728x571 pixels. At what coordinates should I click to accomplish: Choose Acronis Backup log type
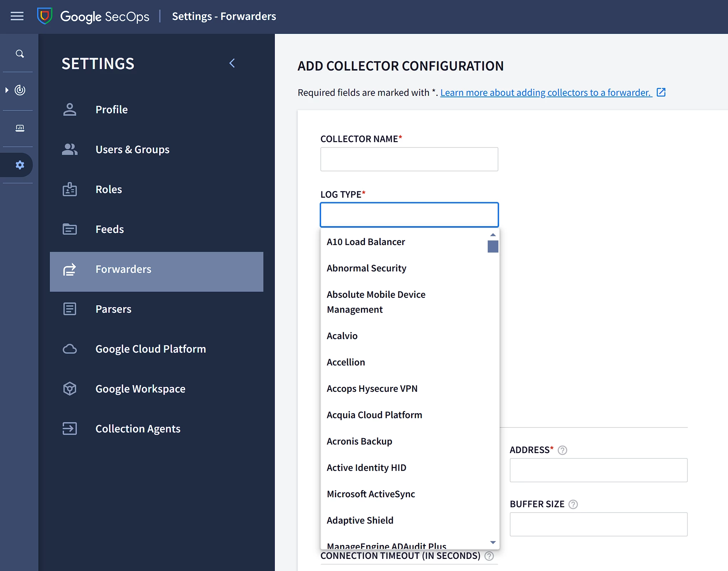[x=404, y=441]
